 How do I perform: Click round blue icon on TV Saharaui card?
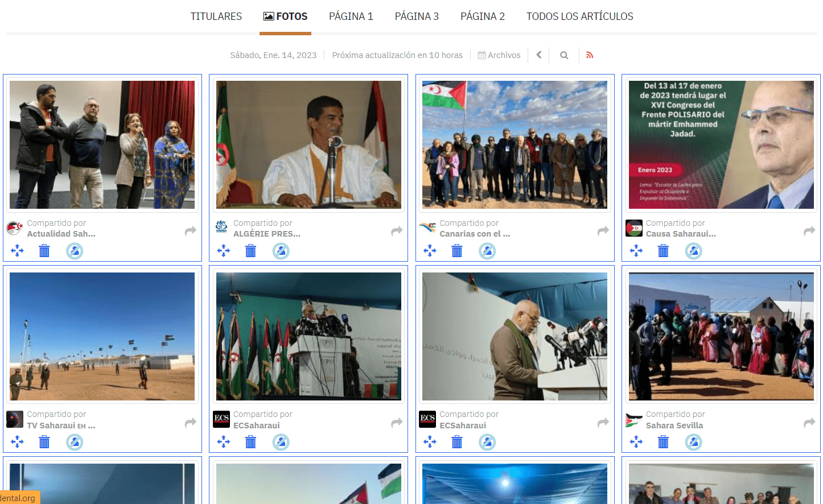tap(75, 442)
